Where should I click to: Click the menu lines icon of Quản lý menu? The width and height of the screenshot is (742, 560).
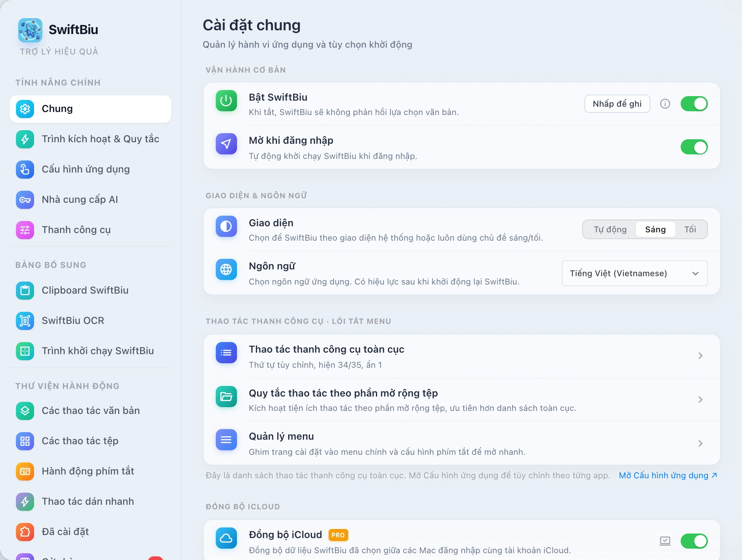[x=226, y=440]
